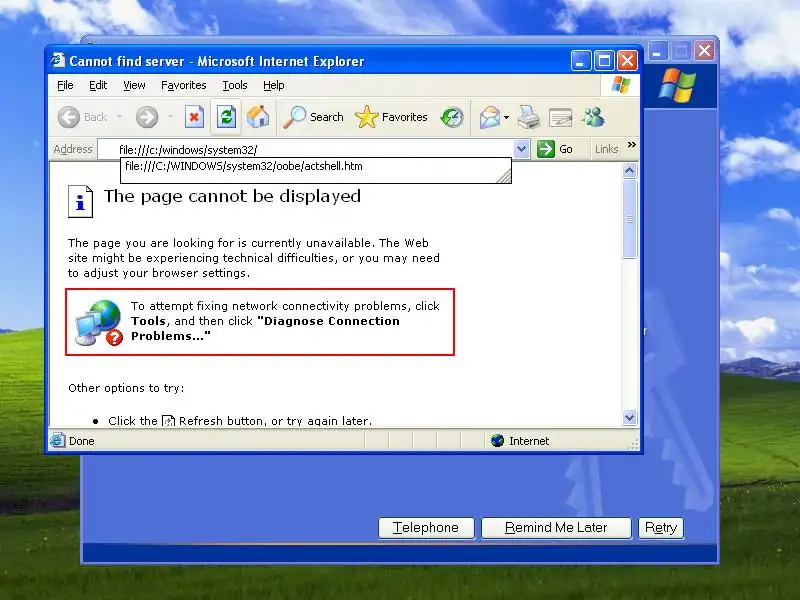Click the Retry button in activation window
This screenshot has width=800, height=600.
tap(661, 528)
